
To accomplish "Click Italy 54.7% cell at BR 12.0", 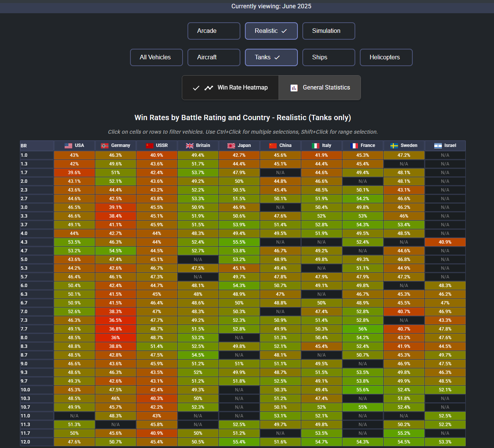I will click(321, 442).
